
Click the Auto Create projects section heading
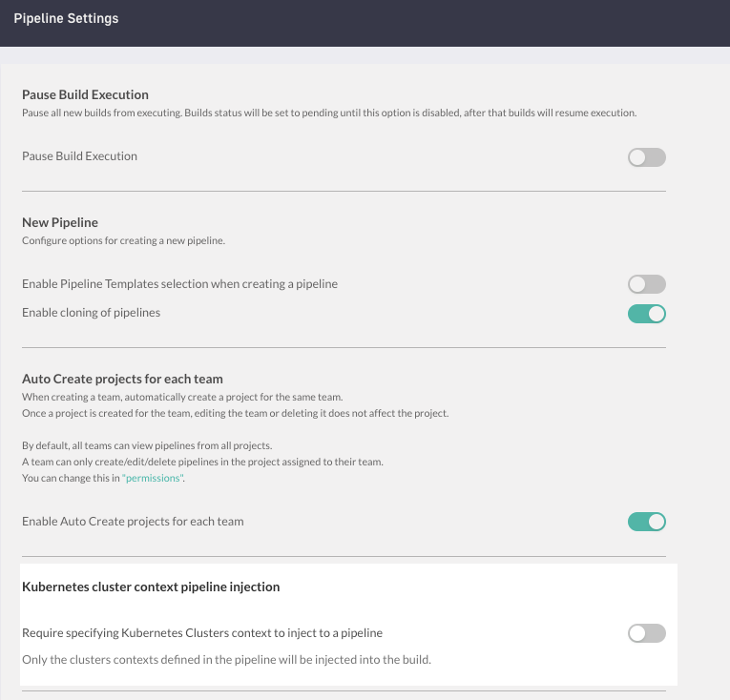point(122,379)
